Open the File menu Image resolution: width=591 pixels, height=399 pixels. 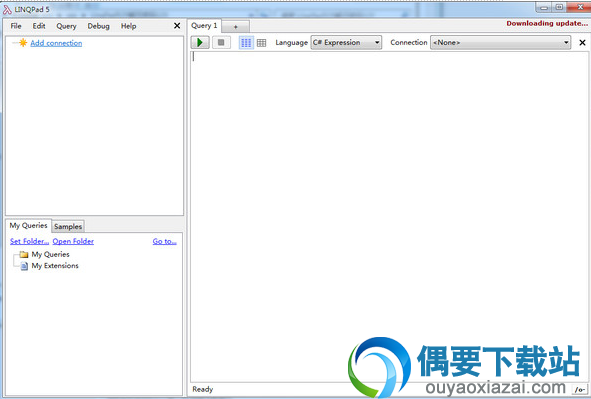[x=16, y=26]
